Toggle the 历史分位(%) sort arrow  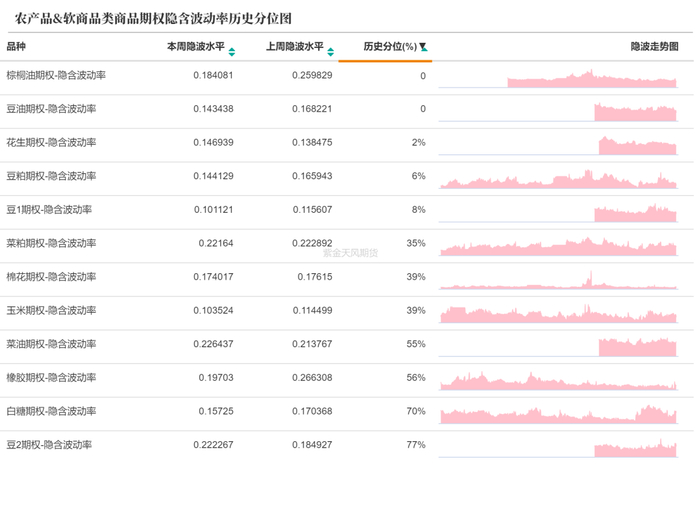click(x=423, y=48)
